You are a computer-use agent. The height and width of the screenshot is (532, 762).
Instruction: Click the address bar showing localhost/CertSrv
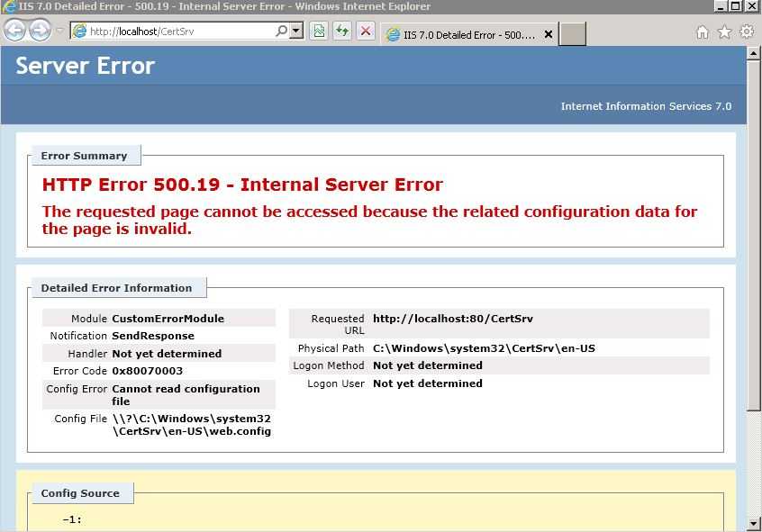(173, 32)
